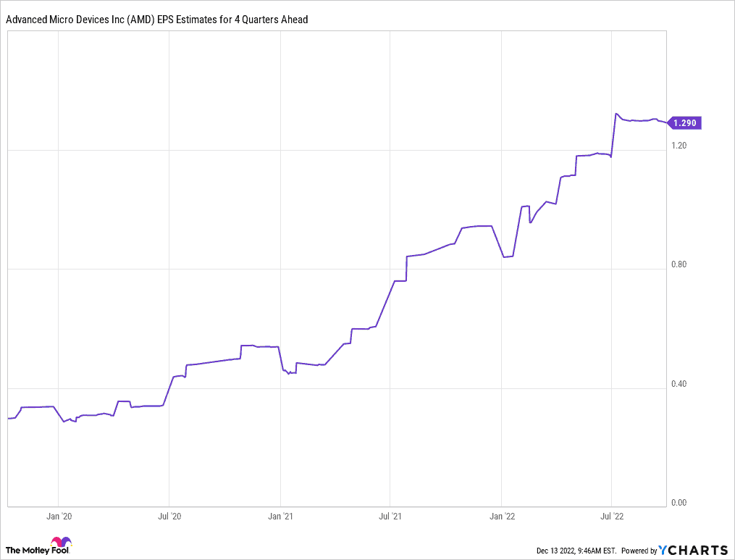The image size is (735, 560).
Task: Select the Jan '20 x-axis label
Action: 59,517
